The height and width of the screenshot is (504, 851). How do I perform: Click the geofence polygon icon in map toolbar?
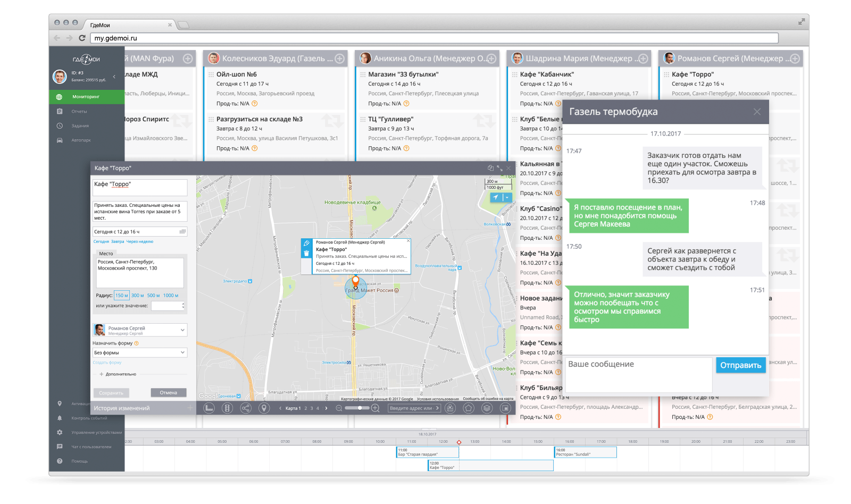469,408
